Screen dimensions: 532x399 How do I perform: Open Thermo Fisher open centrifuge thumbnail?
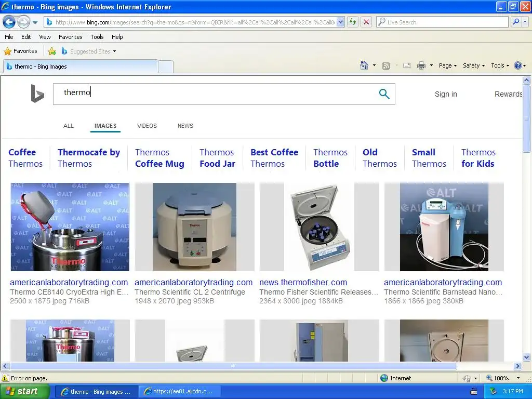pyautogui.click(x=319, y=227)
